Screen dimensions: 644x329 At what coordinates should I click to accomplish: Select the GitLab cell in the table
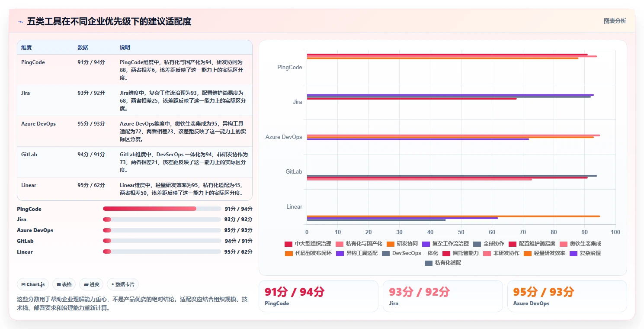click(45, 162)
